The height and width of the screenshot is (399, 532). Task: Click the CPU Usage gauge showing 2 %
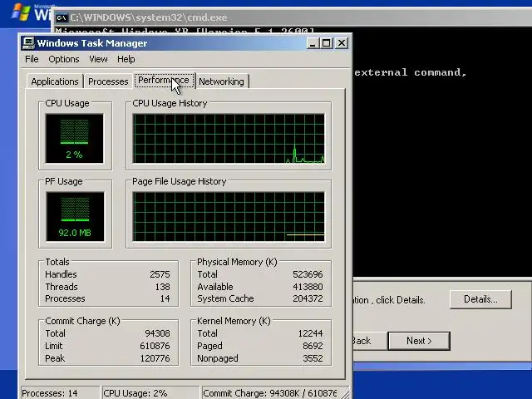click(75, 139)
